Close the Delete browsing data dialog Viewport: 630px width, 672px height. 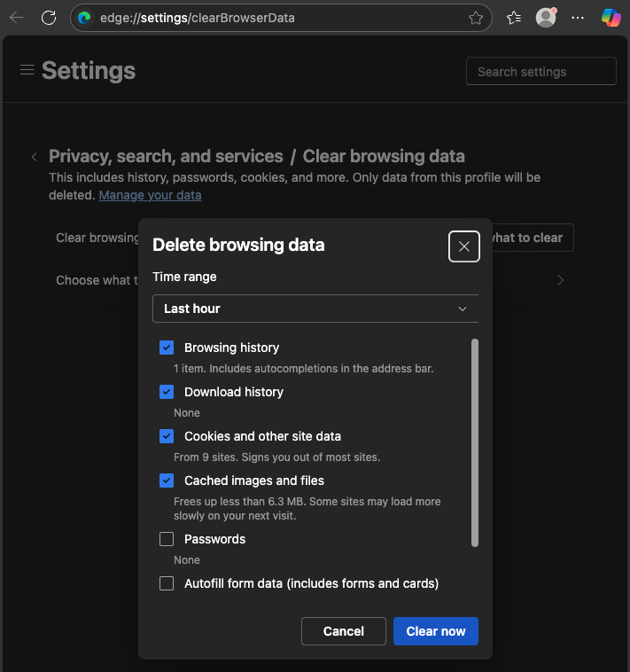[464, 246]
